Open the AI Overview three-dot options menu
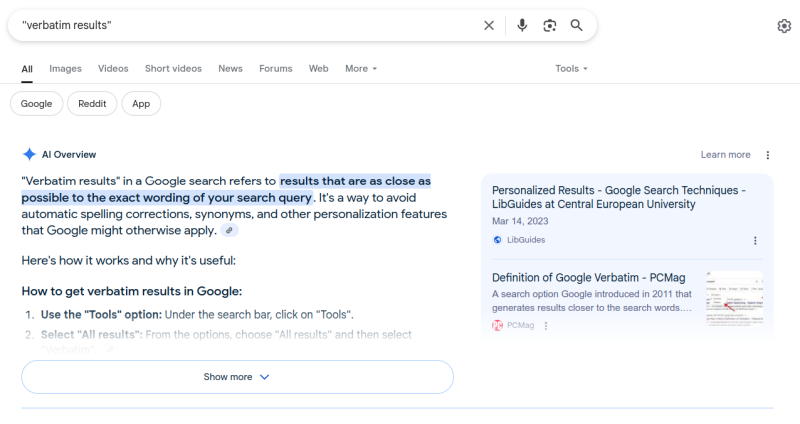 (767, 155)
